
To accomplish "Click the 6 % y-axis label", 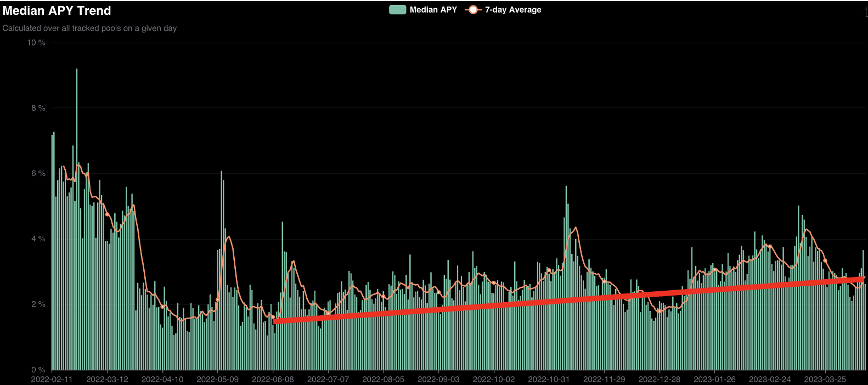I will pyautogui.click(x=38, y=173).
